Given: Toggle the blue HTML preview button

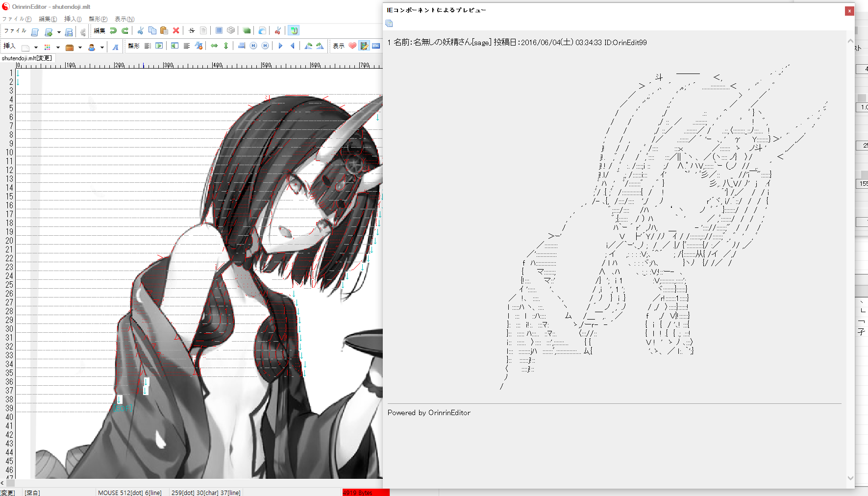Looking at the screenshot, I should click(376, 46).
